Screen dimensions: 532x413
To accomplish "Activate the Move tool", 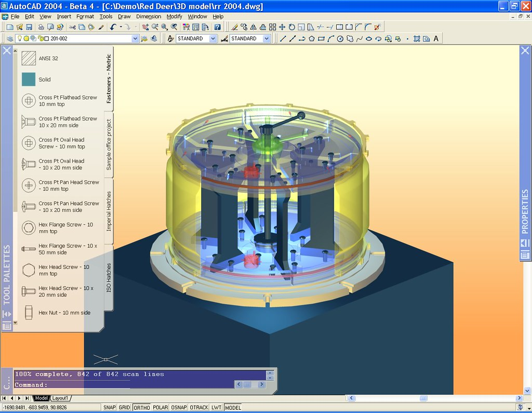I will tap(282, 26).
